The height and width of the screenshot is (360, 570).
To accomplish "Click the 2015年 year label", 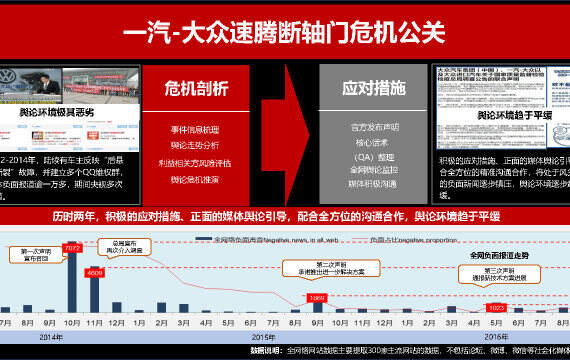I will tap(263, 337).
